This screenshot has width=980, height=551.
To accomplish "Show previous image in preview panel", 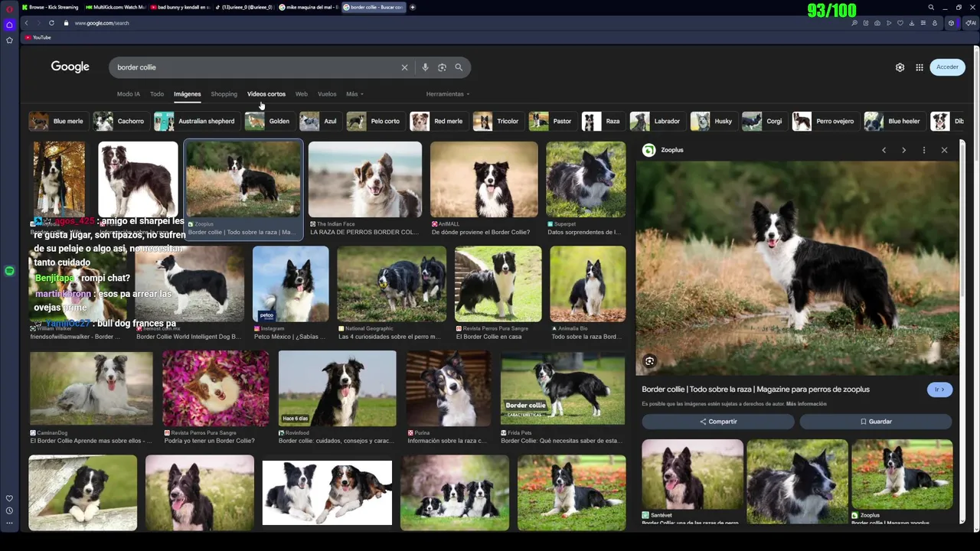I will (x=884, y=150).
